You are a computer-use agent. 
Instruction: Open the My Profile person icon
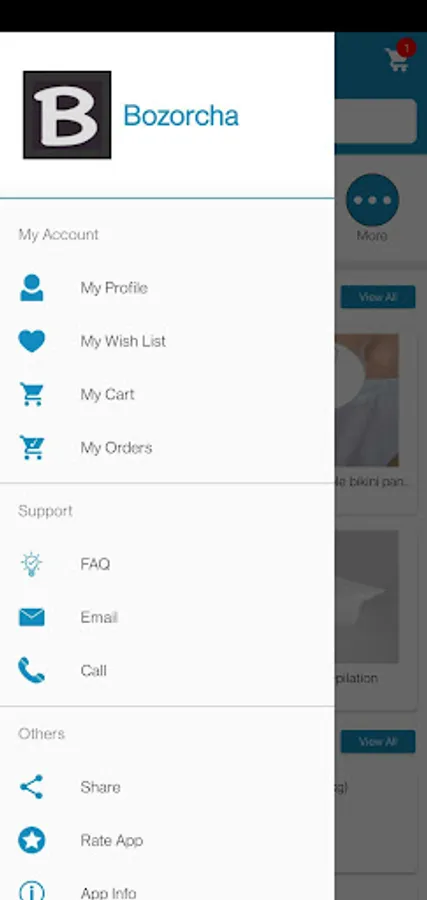click(32, 288)
